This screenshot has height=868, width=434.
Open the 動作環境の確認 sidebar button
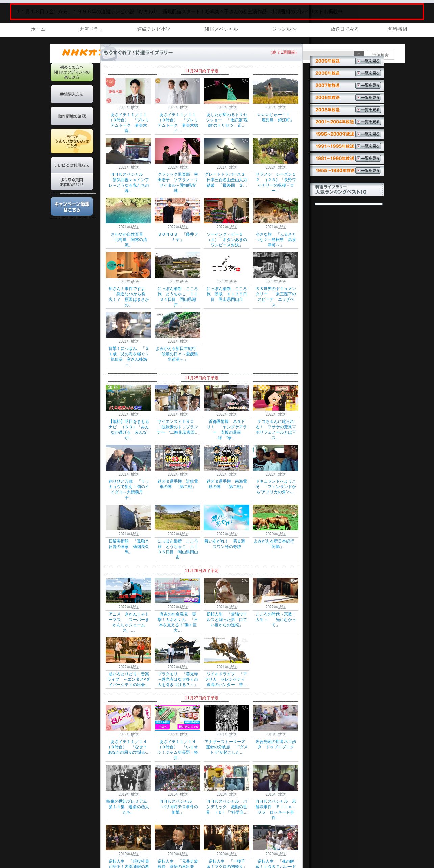72,116
